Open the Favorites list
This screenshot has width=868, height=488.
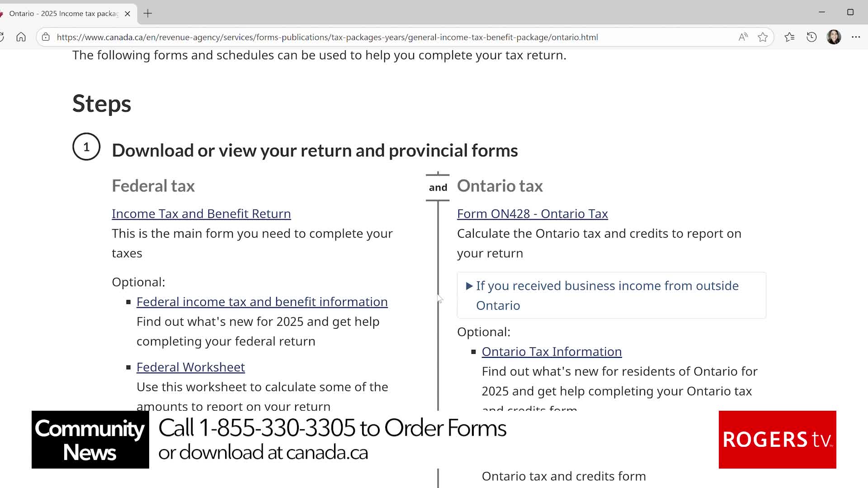[789, 37]
